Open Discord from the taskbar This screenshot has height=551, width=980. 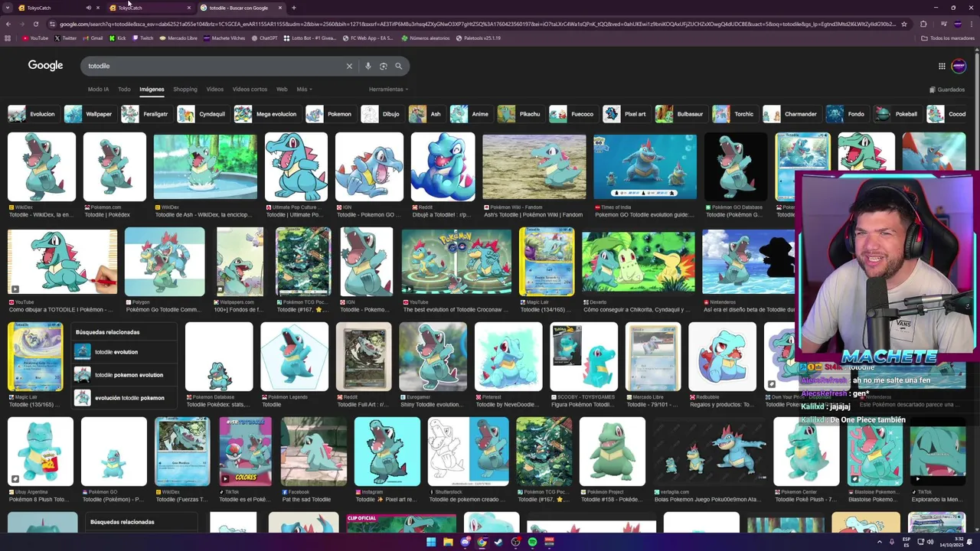(x=465, y=542)
